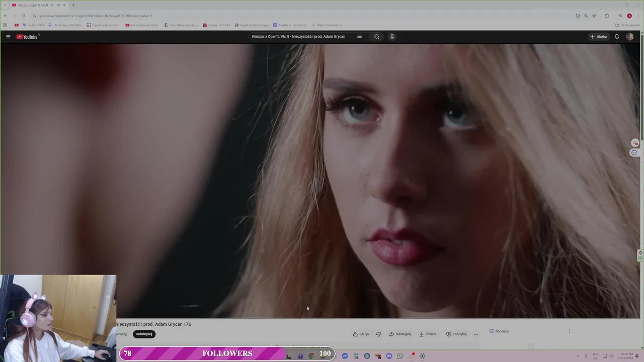Screen dimensions: 644x362
Task: Open the on-screen keyboard icon in search box
Action: (359, 37)
